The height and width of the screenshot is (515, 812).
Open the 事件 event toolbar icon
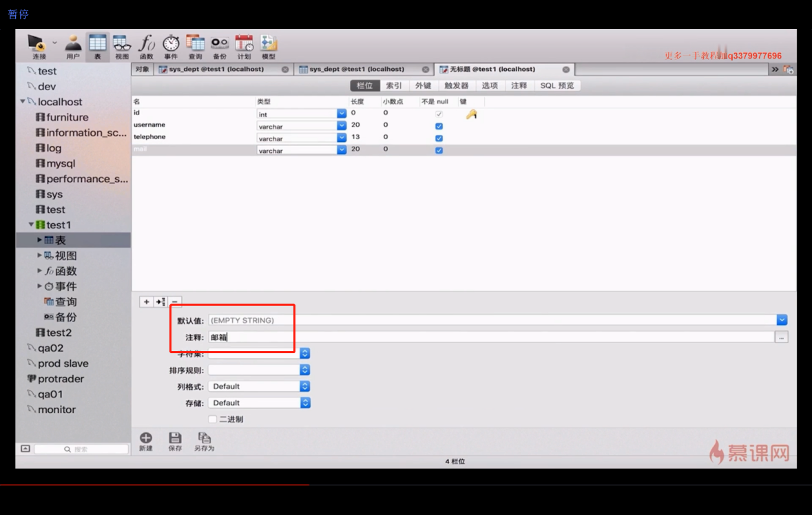click(171, 47)
